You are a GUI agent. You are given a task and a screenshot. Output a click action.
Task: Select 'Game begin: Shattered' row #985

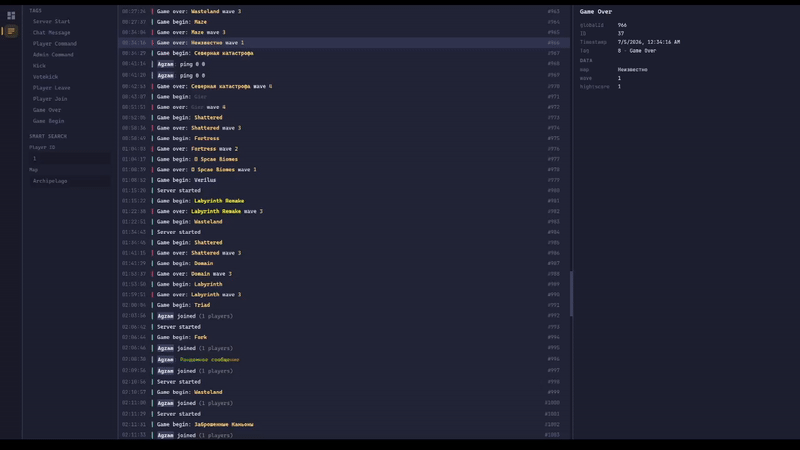point(344,243)
